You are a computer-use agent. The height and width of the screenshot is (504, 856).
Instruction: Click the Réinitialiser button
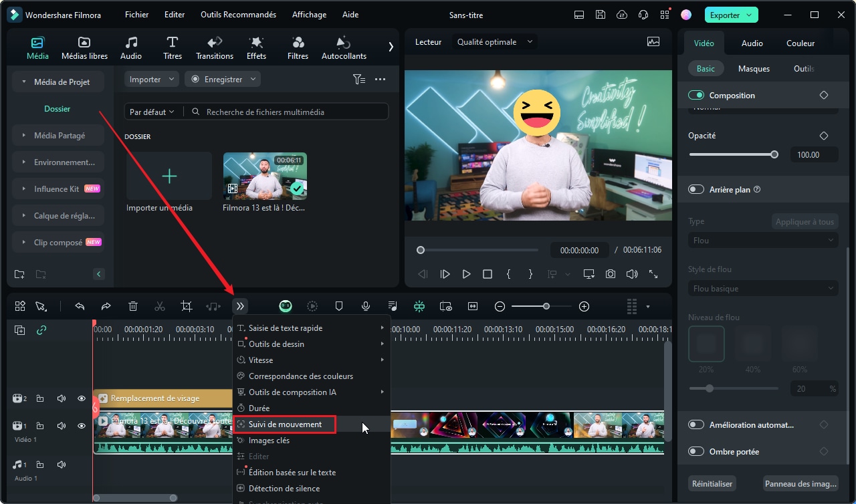point(712,483)
